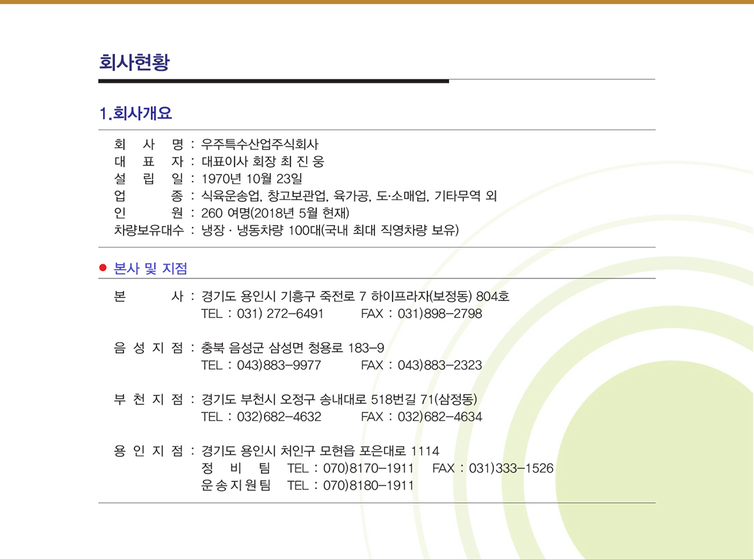Viewport: 754px width, 560px height.
Task: Select the address 충북 음성군 삼성면 청용로 183-9
Action: tap(293, 348)
